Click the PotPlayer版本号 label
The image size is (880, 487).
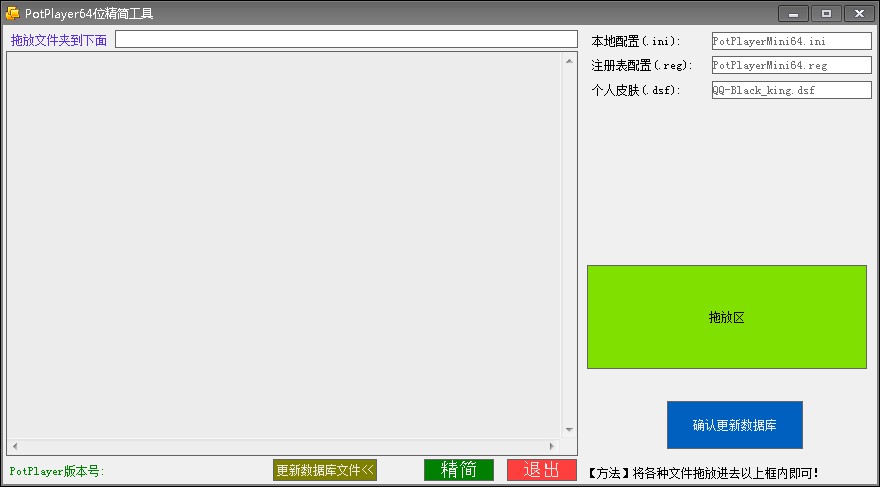pos(57,471)
